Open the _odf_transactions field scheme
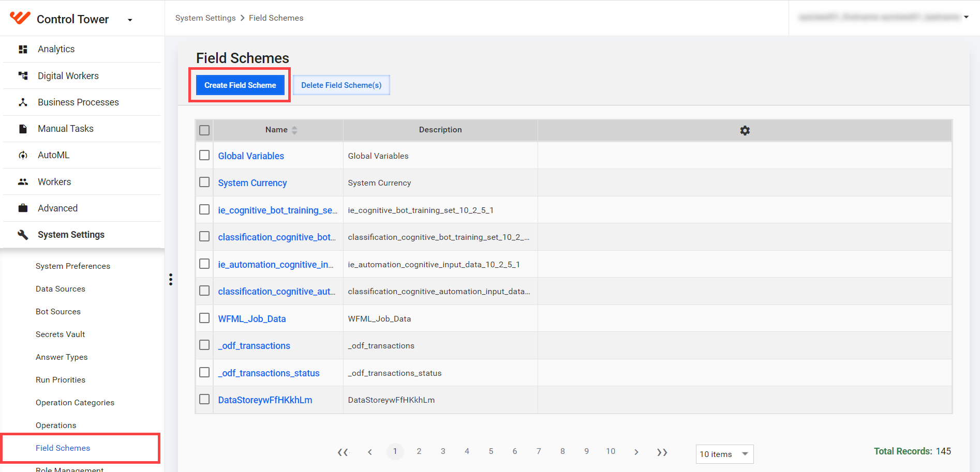The height and width of the screenshot is (472, 980). pos(254,346)
